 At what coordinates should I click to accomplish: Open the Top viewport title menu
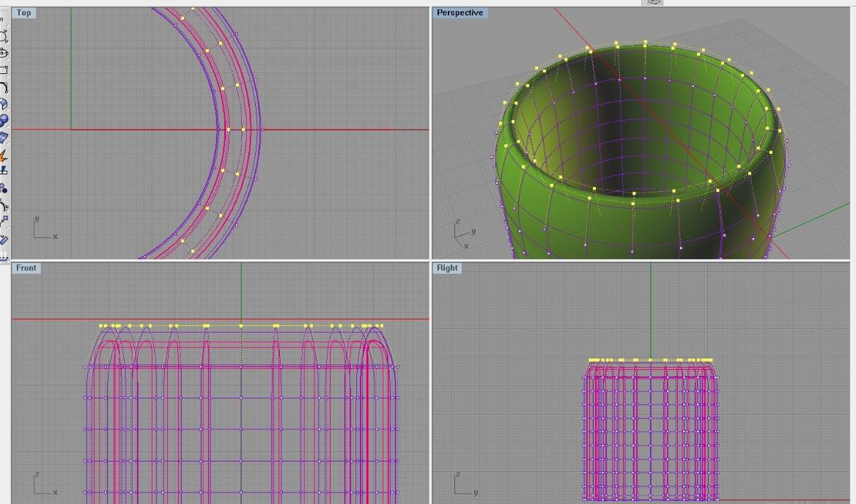23,12
